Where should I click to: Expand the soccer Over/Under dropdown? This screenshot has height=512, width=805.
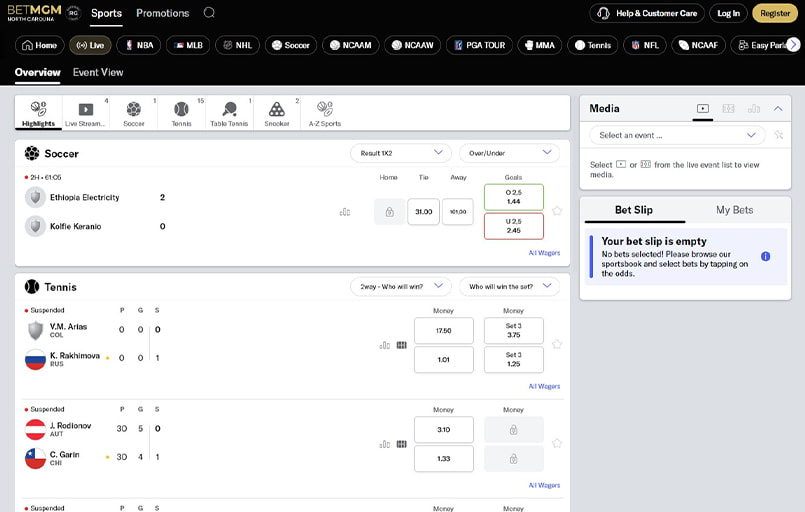[509, 153]
